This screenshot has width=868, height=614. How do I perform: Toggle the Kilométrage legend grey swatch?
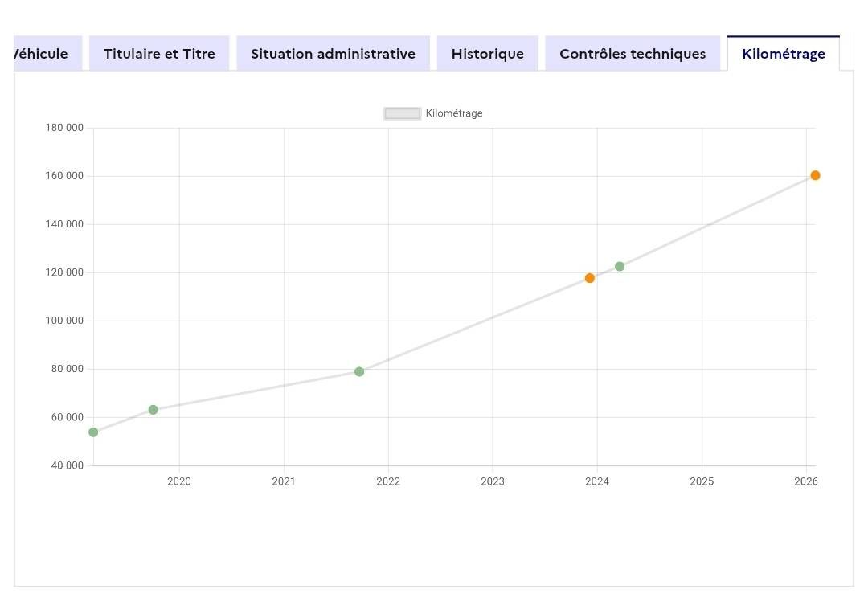point(403,113)
